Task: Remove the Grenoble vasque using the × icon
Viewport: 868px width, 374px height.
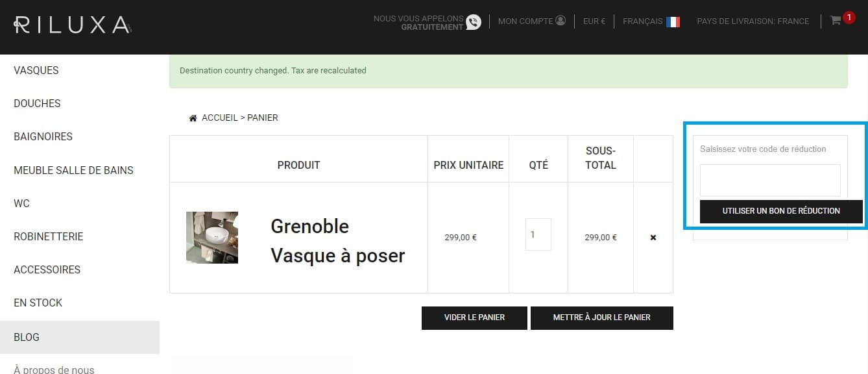Action: point(652,237)
